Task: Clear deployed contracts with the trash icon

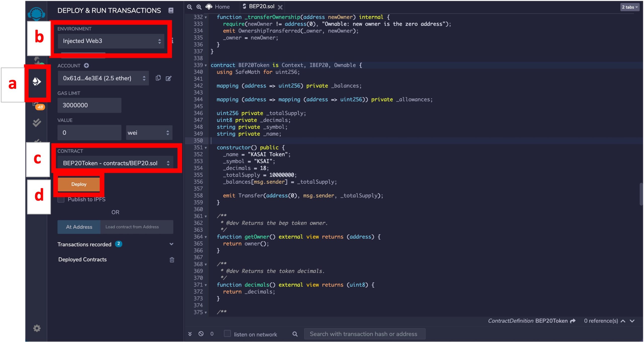Action: point(172,260)
